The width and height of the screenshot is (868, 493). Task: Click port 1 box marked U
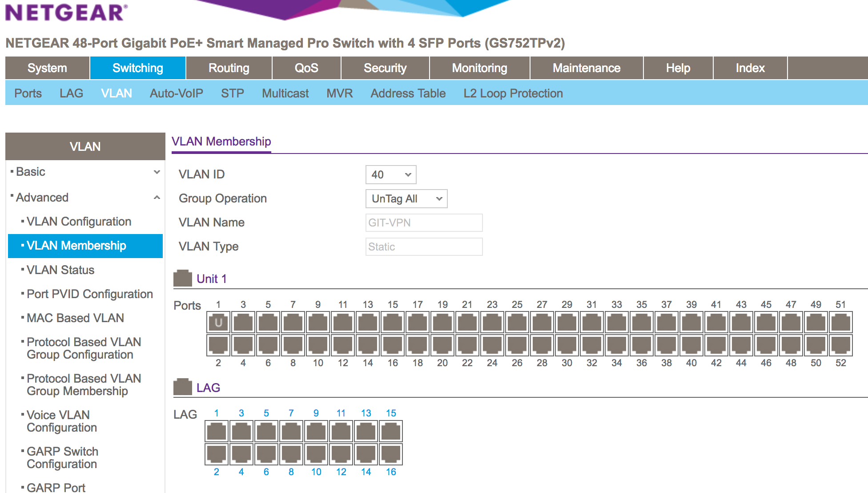click(218, 323)
